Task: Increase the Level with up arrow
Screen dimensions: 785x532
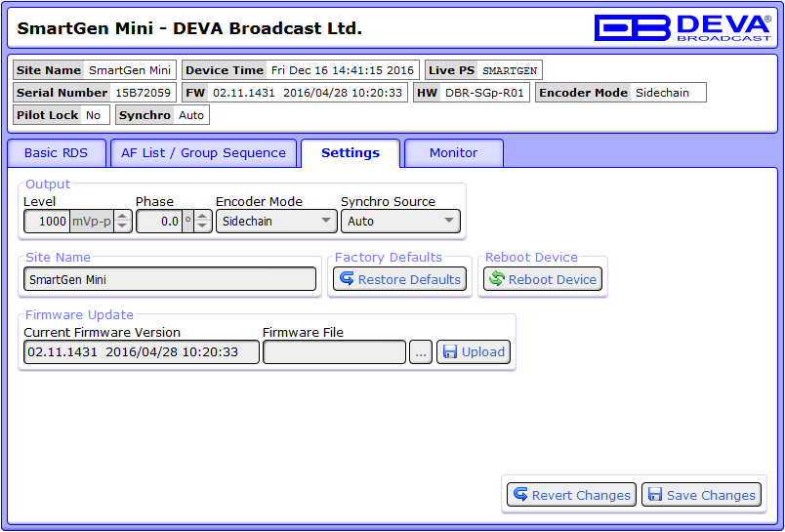Action: (123, 216)
